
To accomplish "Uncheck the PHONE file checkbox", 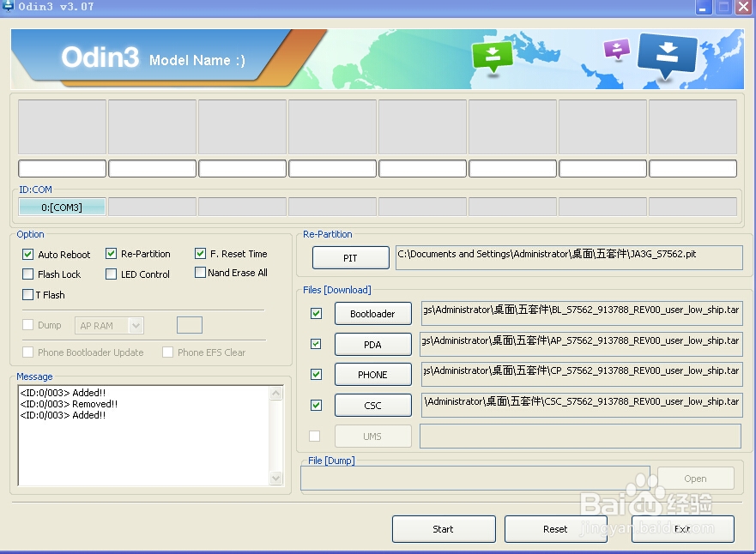I will [x=316, y=374].
